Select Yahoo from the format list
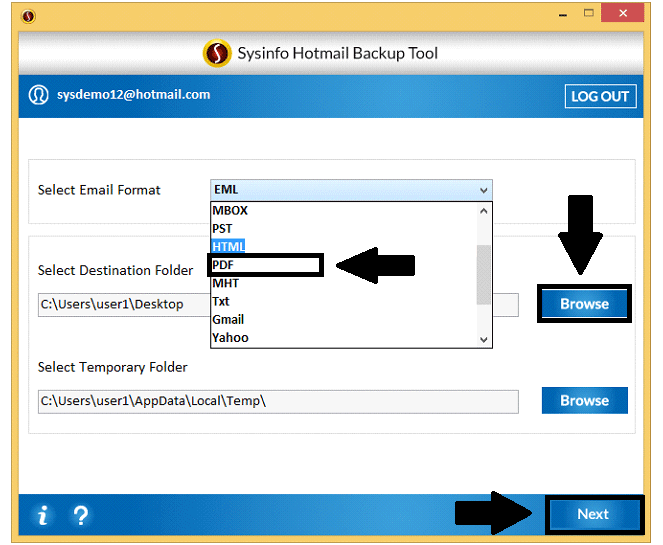The height and width of the screenshot is (545, 663). click(x=344, y=338)
